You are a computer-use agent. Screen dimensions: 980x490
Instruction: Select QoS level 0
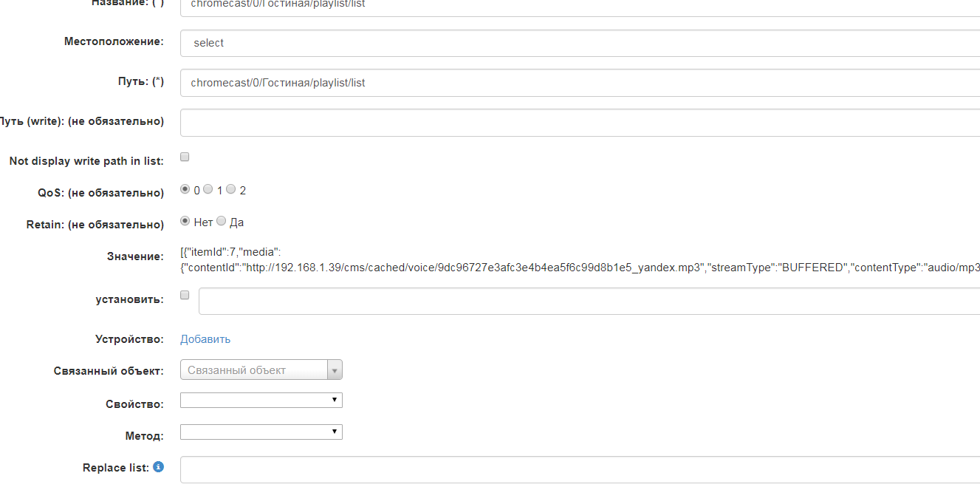[185, 188]
